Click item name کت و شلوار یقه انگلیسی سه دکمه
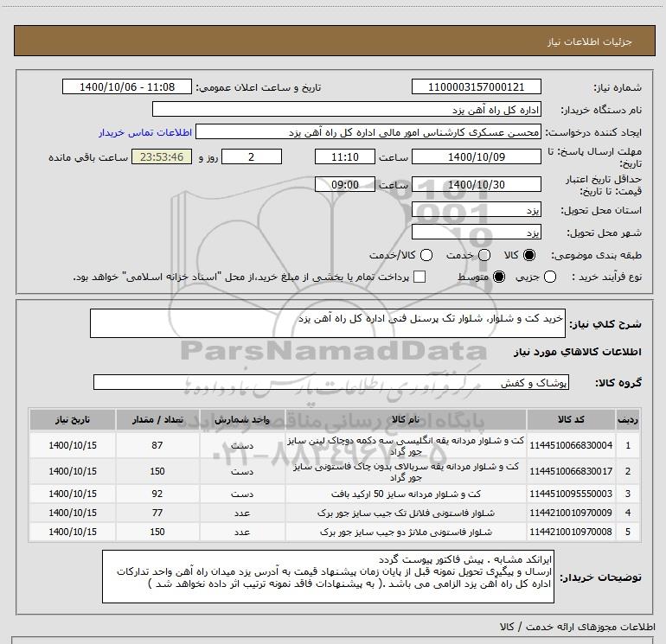The image size is (666, 644). pyautogui.click(x=406, y=446)
